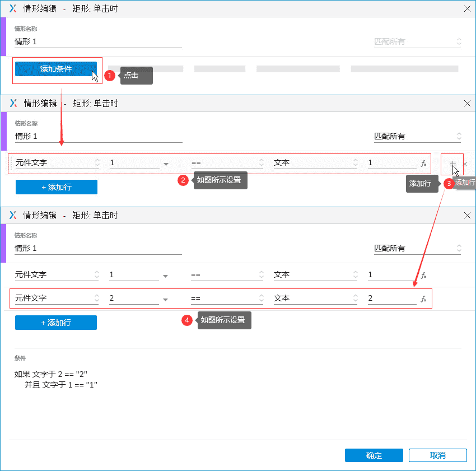476x471 pixels.
Task: Click the plus icon to add a row
Action: (x=452, y=164)
